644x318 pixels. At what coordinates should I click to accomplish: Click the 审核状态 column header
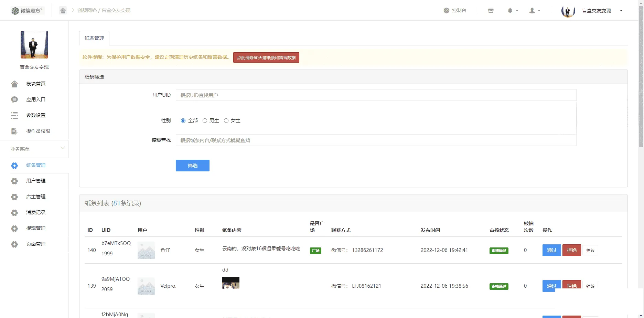pos(499,230)
